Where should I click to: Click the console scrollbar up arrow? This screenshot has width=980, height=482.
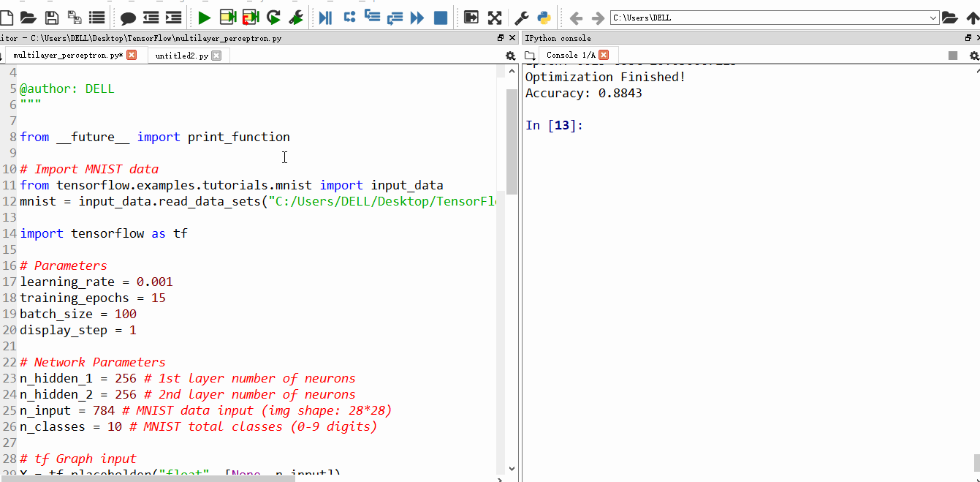pos(976,71)
